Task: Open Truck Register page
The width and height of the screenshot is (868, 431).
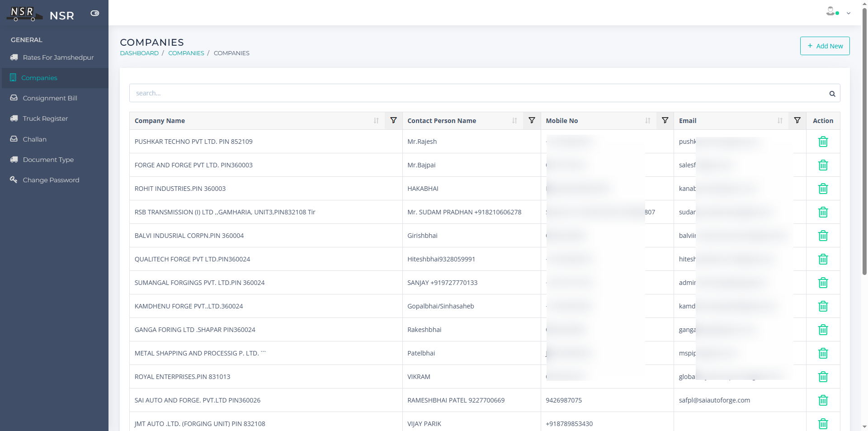Action: pos(54,118)
